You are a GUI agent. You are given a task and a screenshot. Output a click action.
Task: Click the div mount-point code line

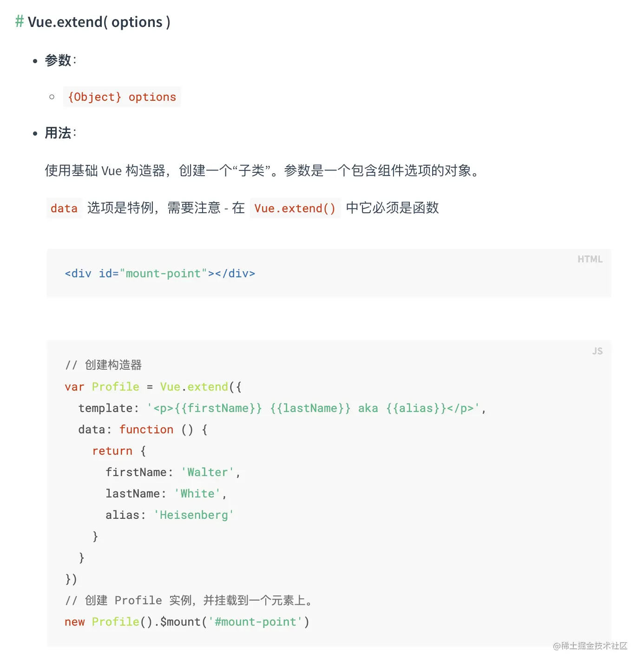(160, 274)
